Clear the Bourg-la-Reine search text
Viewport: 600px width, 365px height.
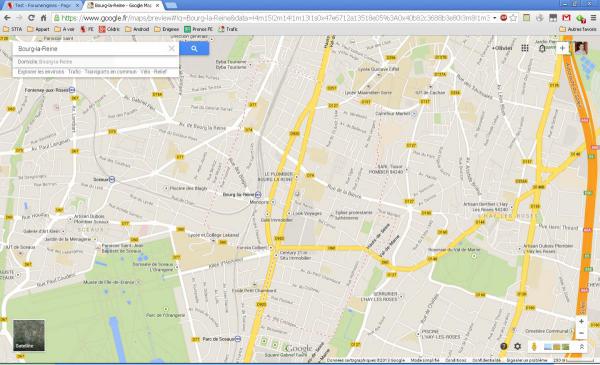(172, 48)
